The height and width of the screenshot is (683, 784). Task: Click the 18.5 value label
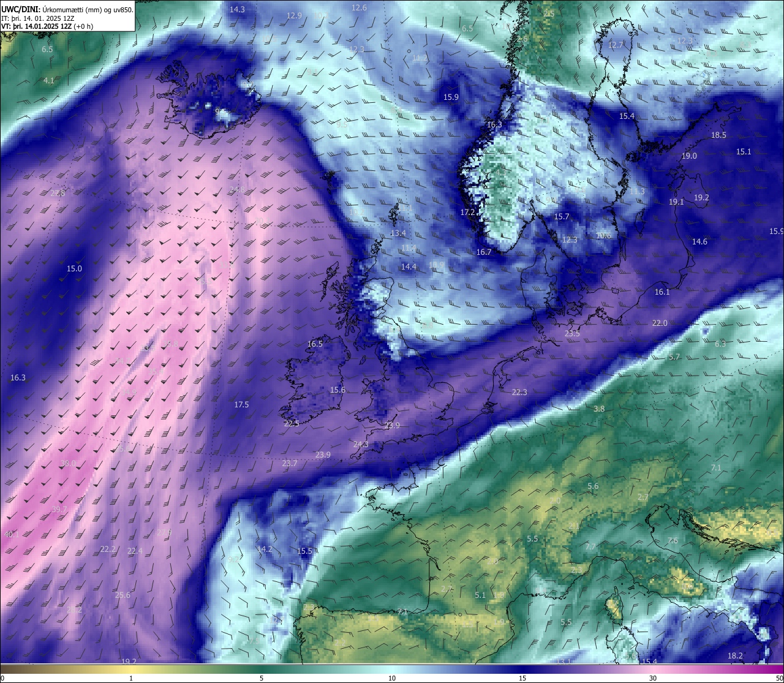click(x=718, y=135)
